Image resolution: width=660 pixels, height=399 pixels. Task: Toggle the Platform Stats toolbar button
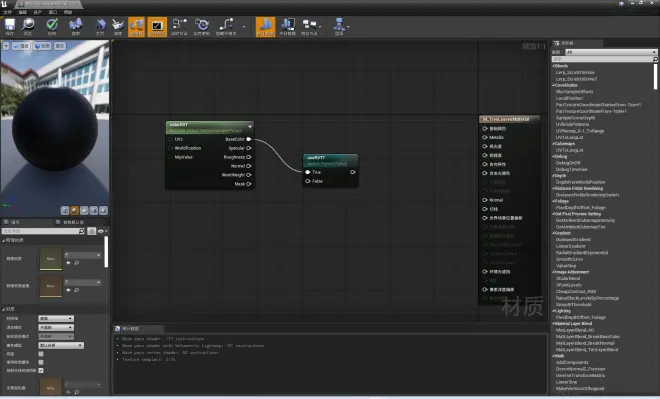[x=288, y=27]
